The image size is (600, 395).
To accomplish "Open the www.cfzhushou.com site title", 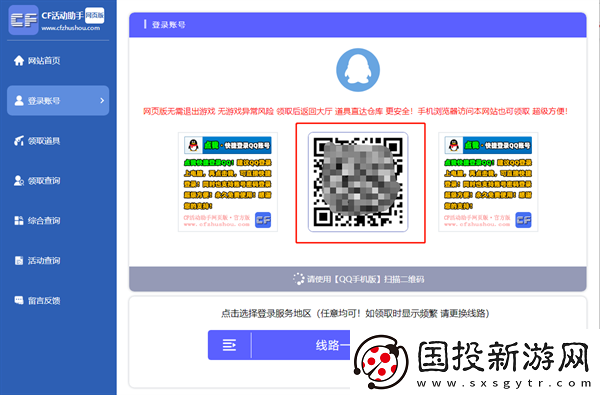I will point(70,28).
